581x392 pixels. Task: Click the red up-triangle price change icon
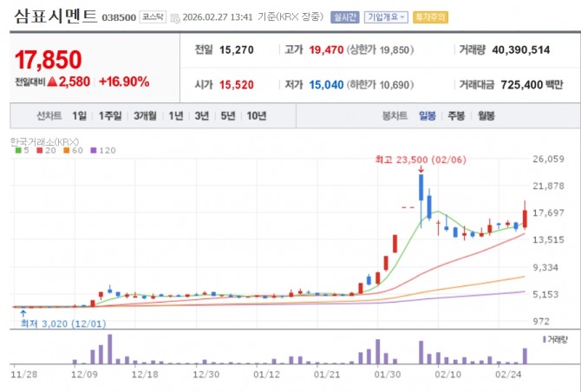pyautogui.click(x=52, y=82)
